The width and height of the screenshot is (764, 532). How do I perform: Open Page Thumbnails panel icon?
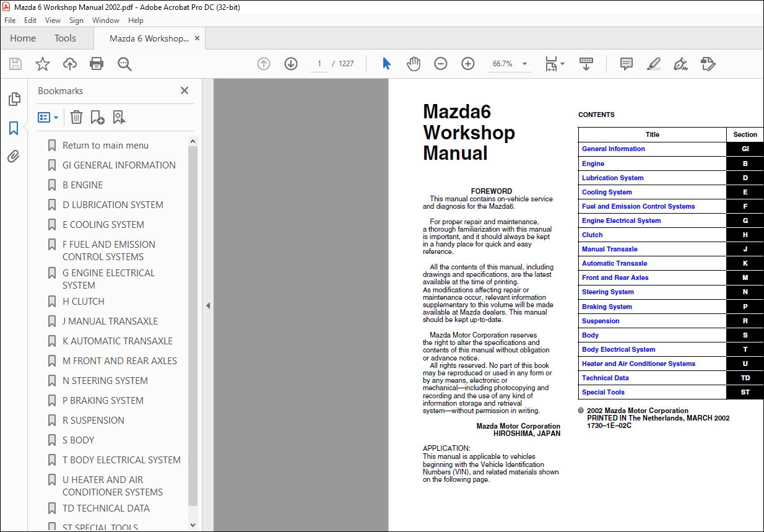(x=14, y=99)
